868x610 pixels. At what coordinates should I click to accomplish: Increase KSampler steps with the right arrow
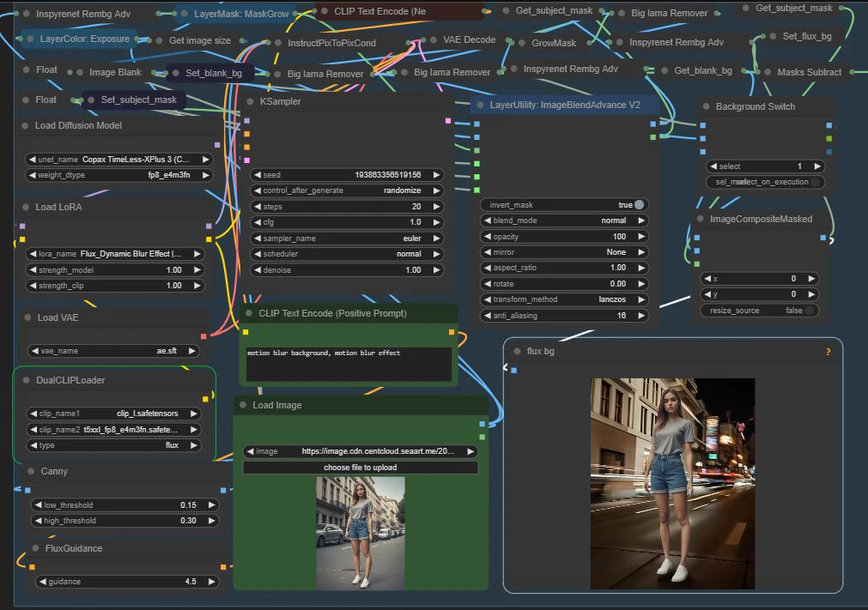[436, 207]
